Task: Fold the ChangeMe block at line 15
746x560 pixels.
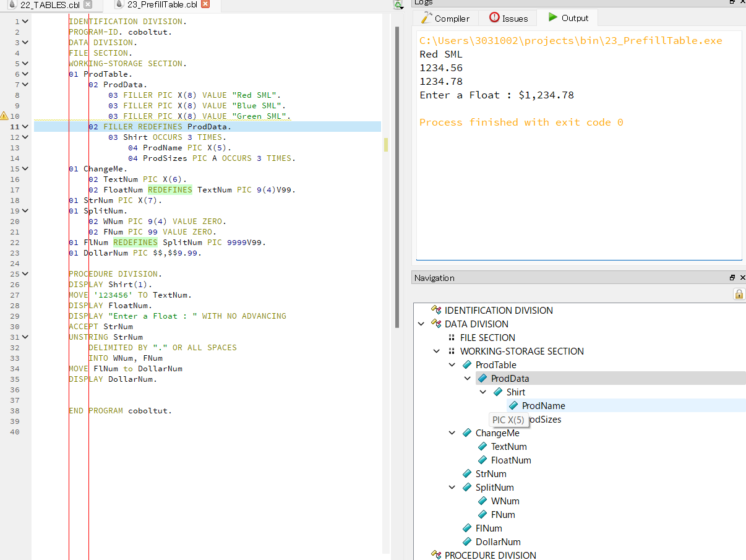Action: click(25, 168)
